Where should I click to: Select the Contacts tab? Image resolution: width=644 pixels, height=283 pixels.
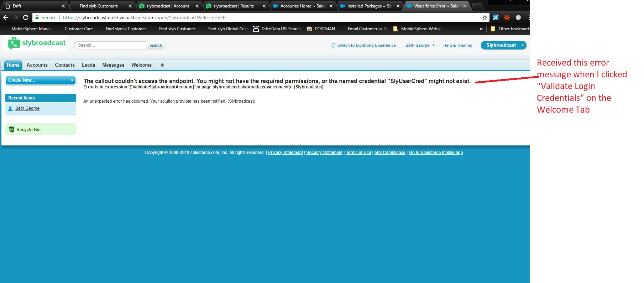coord(65,65)
